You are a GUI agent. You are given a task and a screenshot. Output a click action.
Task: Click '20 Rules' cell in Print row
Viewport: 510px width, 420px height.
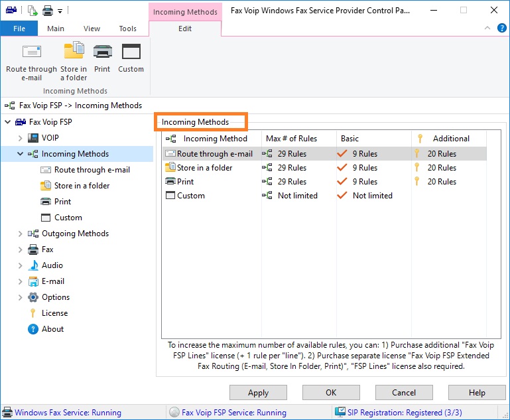click(442, 182)
